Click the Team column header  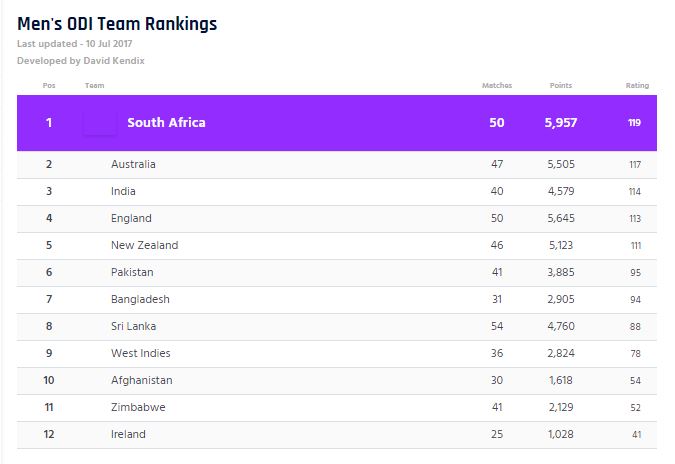coord(95,85)
